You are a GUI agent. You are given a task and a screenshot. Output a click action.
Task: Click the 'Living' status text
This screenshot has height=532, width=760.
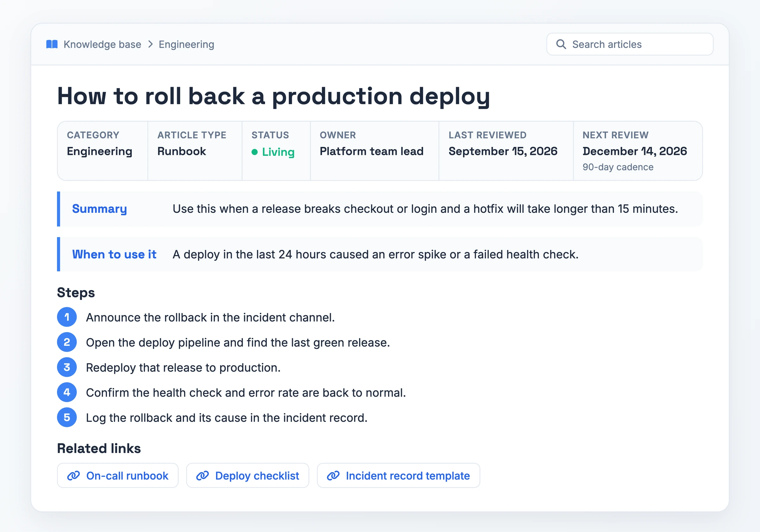(x=278, y=152)
